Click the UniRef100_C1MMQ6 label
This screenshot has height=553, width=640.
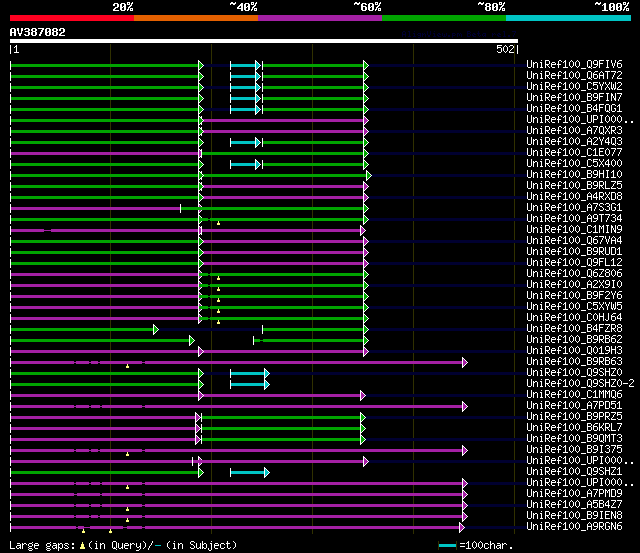[574, 394]
